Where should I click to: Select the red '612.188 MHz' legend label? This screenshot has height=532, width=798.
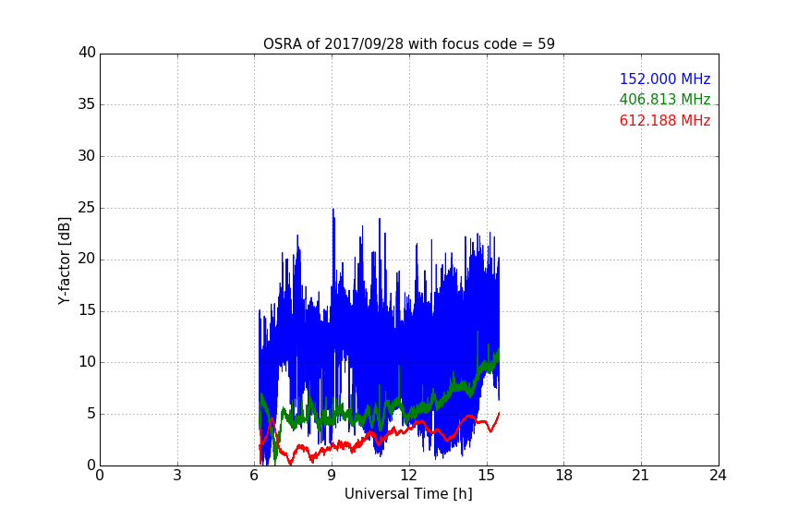(665, 120)
